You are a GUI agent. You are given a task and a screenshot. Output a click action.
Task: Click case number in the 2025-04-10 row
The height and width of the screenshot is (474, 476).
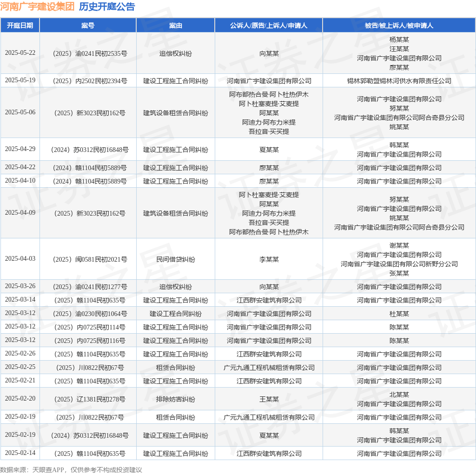pyautogui.click(x=90, y=181)
